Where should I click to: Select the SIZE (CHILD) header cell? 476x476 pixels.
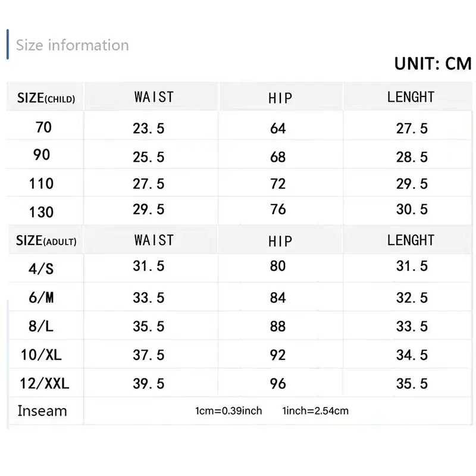46,98
